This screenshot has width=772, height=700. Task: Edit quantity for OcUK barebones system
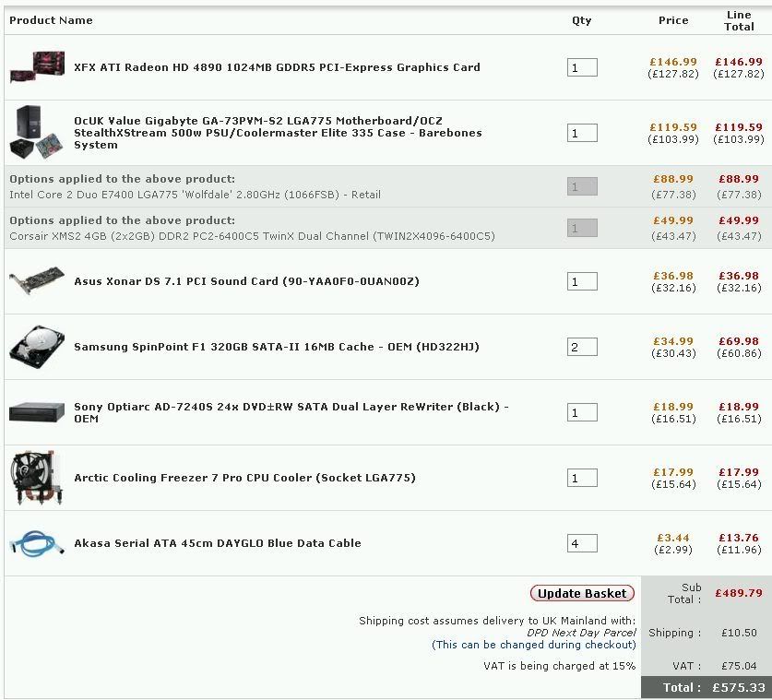(582, 133)
